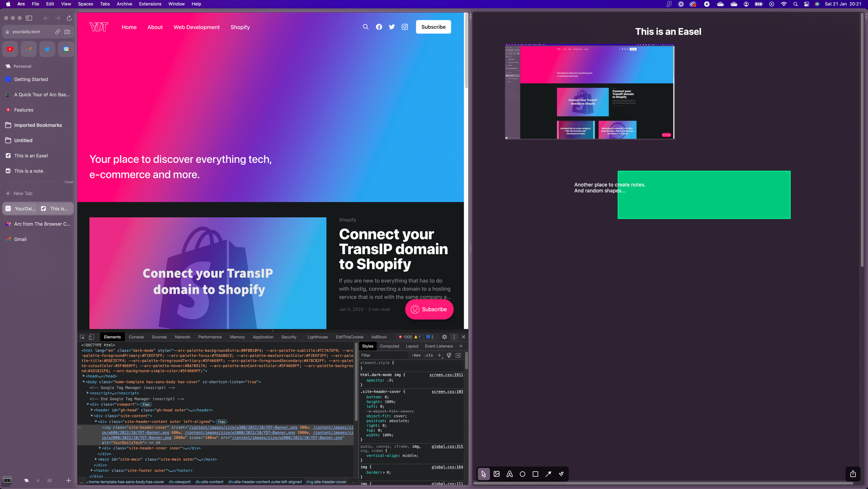Click the Console tab in DevTools

137,336
